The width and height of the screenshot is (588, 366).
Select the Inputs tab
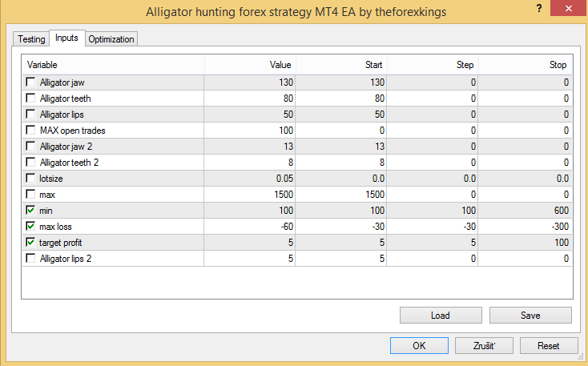pyautogui.click(x=66, y=38)
